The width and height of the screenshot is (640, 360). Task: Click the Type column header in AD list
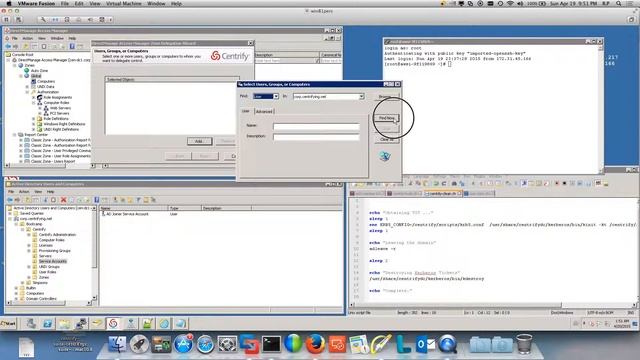coord(184,208)
